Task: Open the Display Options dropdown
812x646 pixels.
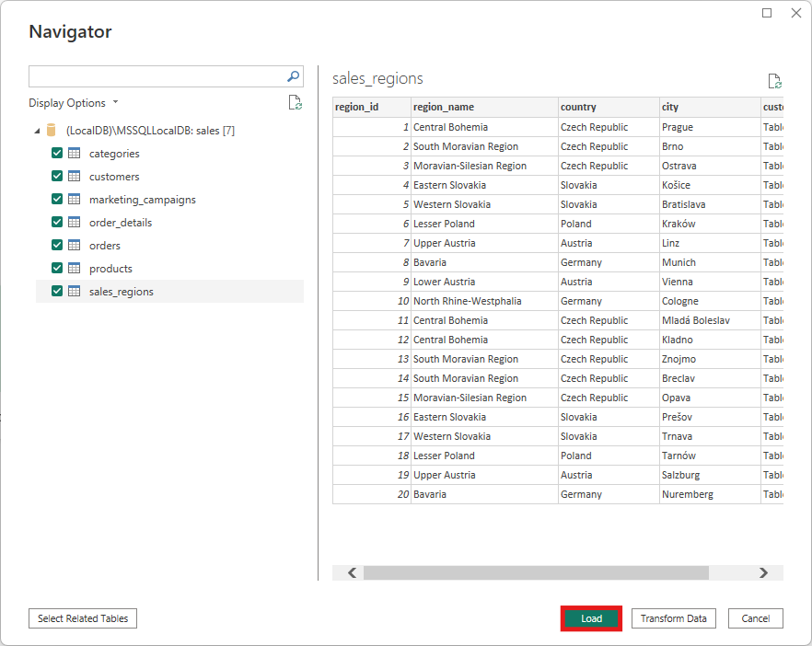Action: (73, 103)
